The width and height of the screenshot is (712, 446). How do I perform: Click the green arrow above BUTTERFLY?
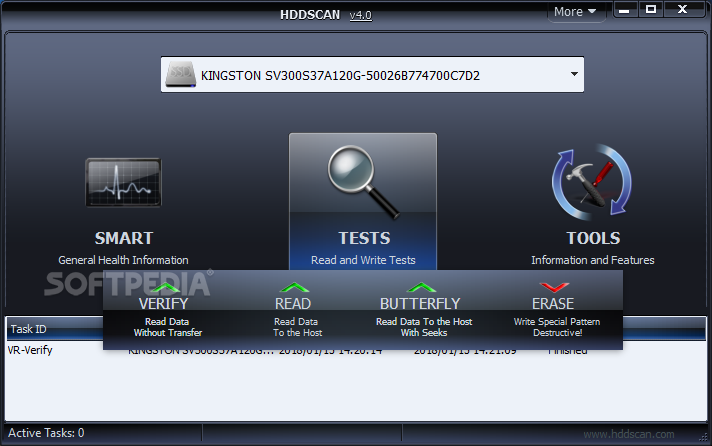click(421, 287)
